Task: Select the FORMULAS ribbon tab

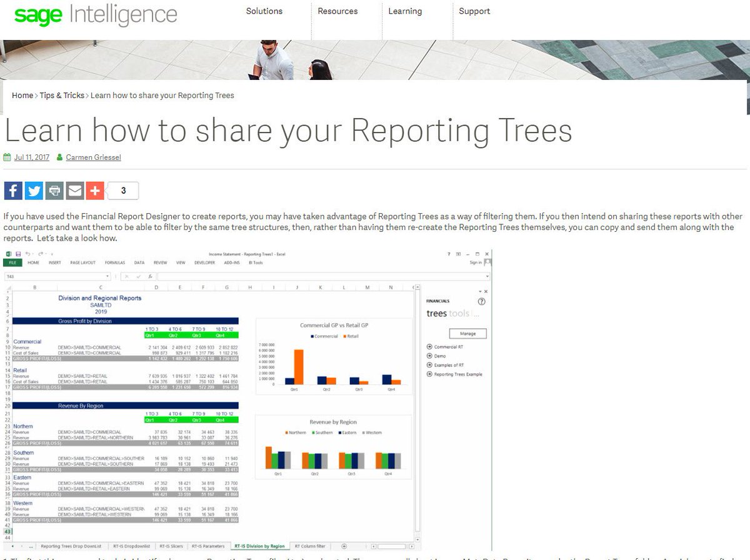Action: pos(115,262)
